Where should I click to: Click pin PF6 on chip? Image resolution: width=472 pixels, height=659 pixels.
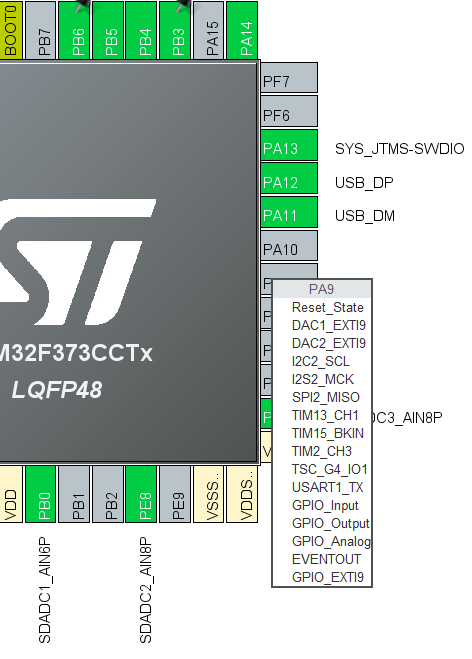tap(289, 111)
